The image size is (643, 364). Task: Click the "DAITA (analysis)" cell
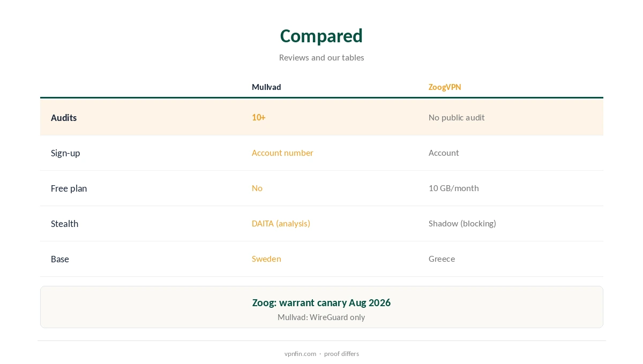[281, 223]
